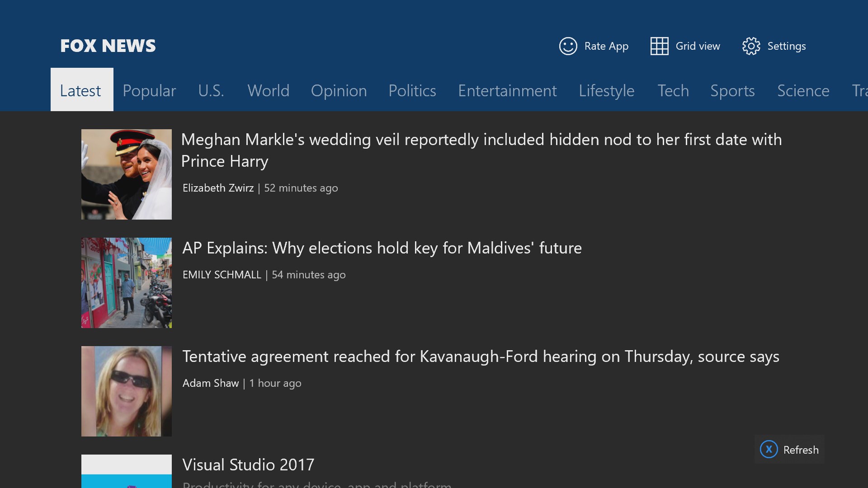Screen dimensions: 868x488
Task: Open Settings via the gear icon
Action: point(751,46)
